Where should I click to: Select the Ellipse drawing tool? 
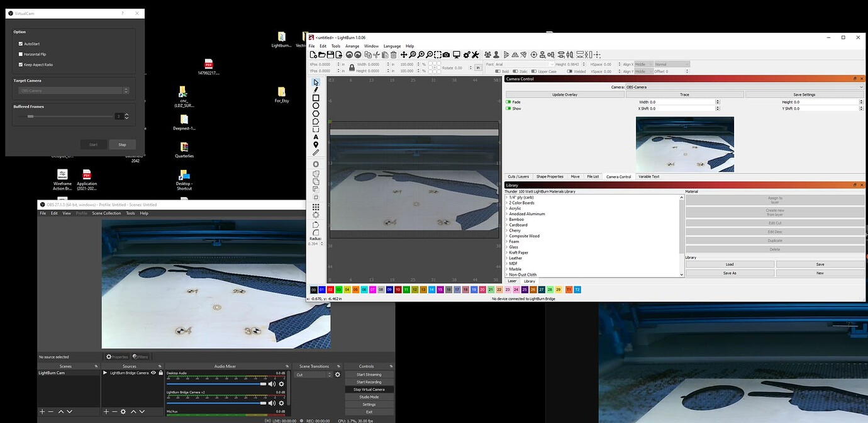coord(316,106)
